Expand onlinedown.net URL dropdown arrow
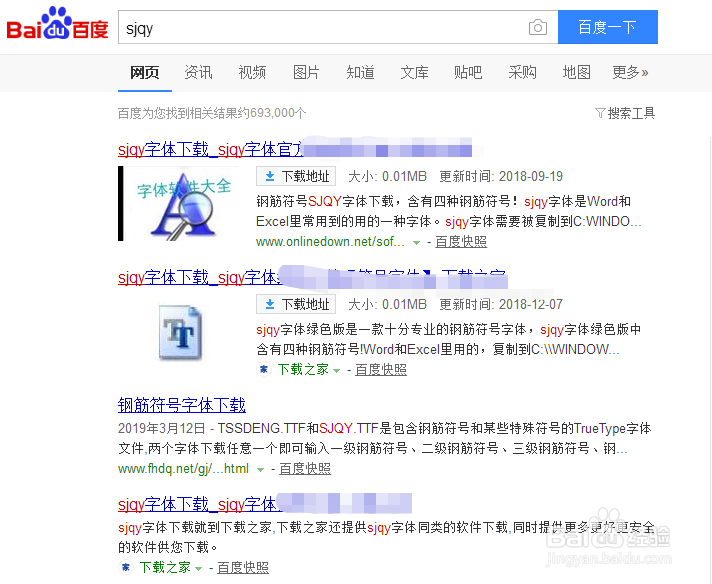 (x=416, y=243)
